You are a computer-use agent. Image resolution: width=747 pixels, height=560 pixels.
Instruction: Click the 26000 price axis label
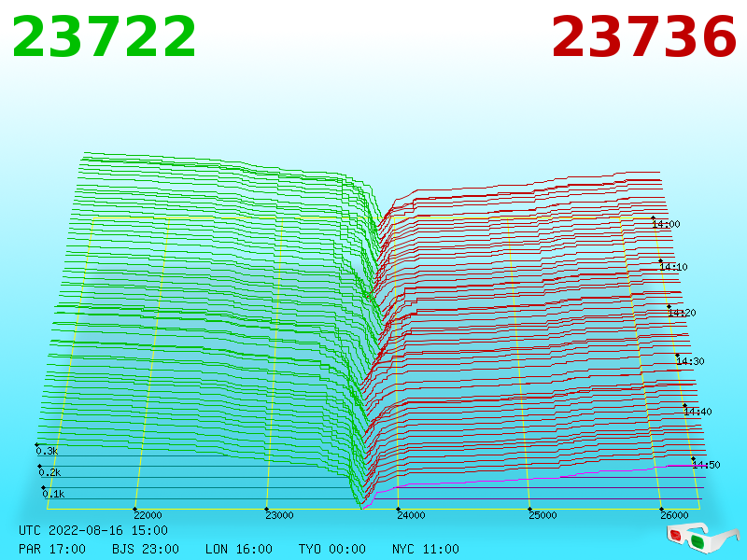[674, 515]
